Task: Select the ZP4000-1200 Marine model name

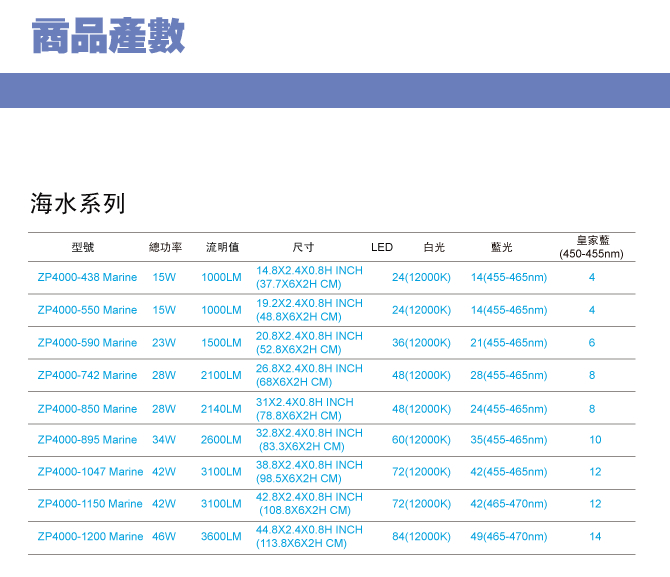Action: [90, 537]
